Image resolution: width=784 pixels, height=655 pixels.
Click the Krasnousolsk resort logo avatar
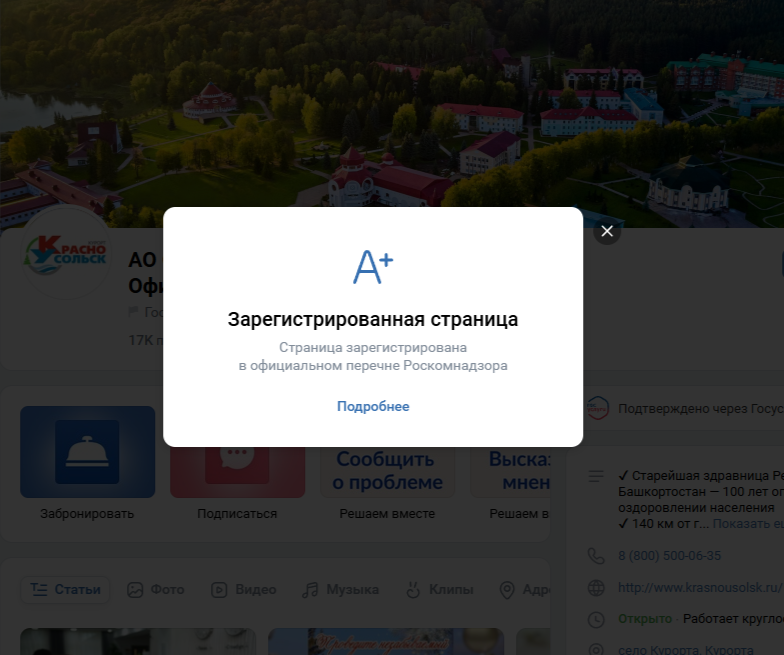66,254
